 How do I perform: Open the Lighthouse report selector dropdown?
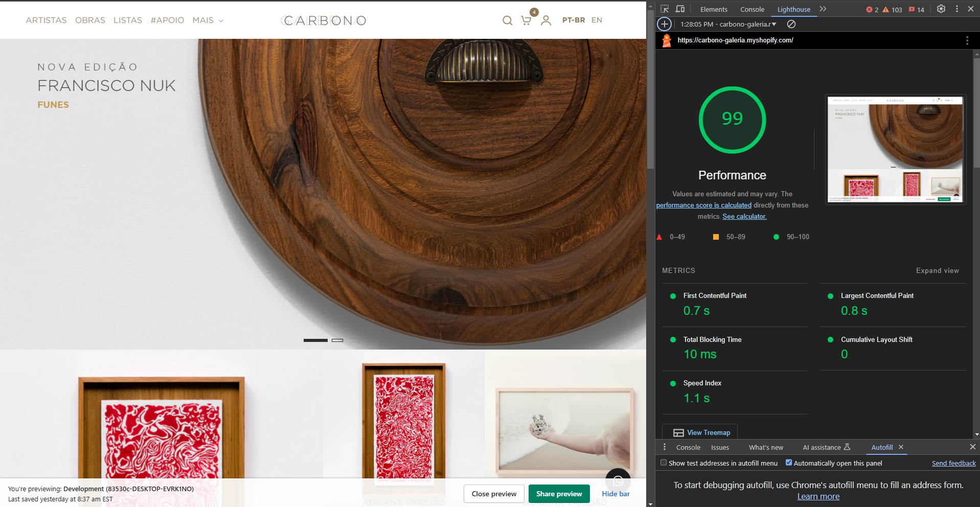pos(728,24)
